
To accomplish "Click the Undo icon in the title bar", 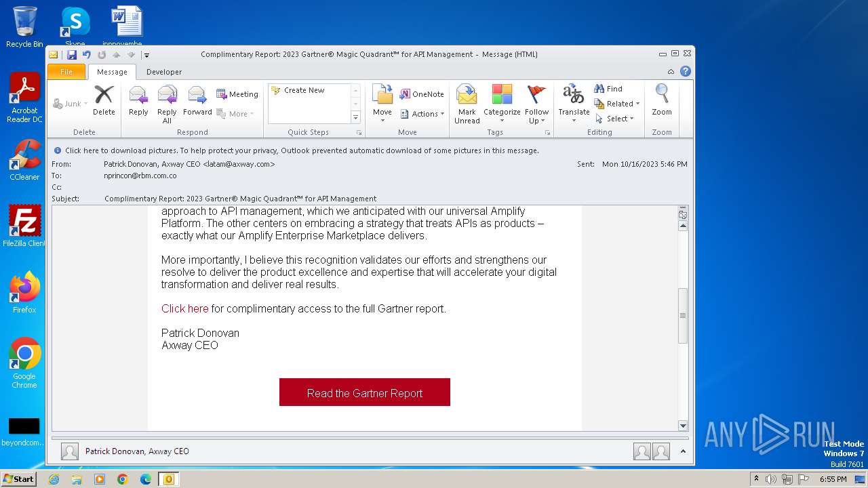I will [86, 55].
